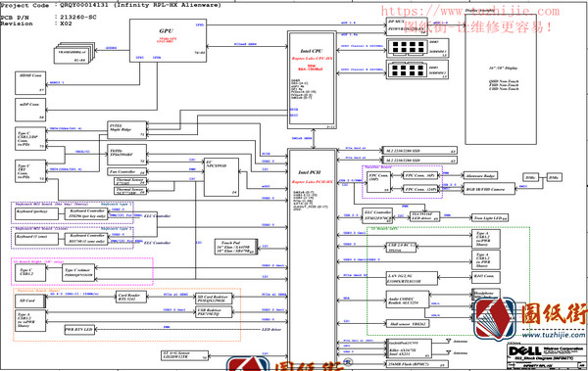Click the stacked GDDR6 memory chips icon
Screen dimensions: 588x371
point(74,53)
